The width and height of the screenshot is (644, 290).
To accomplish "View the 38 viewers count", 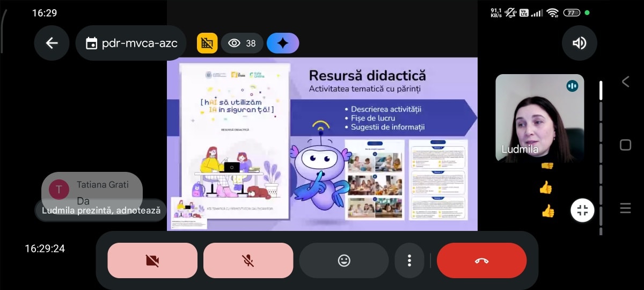I will point(242,43).
